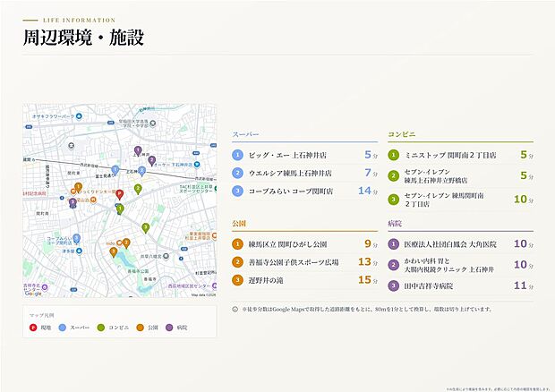
Task: Click the blue badge 3 for コープみらい
Action: coord(237,191)
